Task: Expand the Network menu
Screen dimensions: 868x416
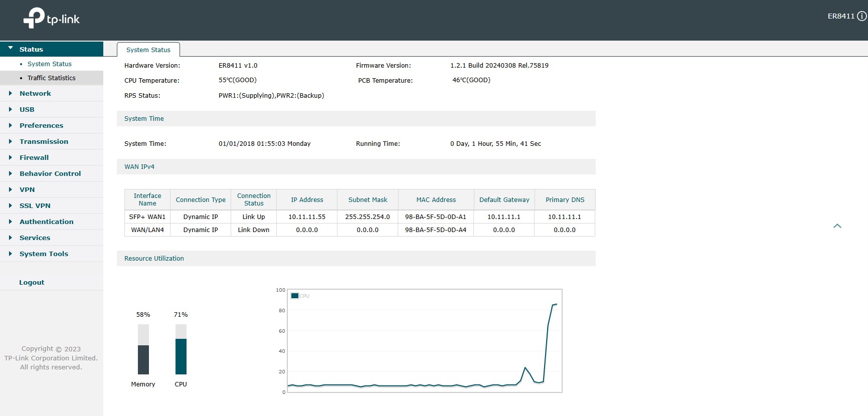Action: click(35, 93)
